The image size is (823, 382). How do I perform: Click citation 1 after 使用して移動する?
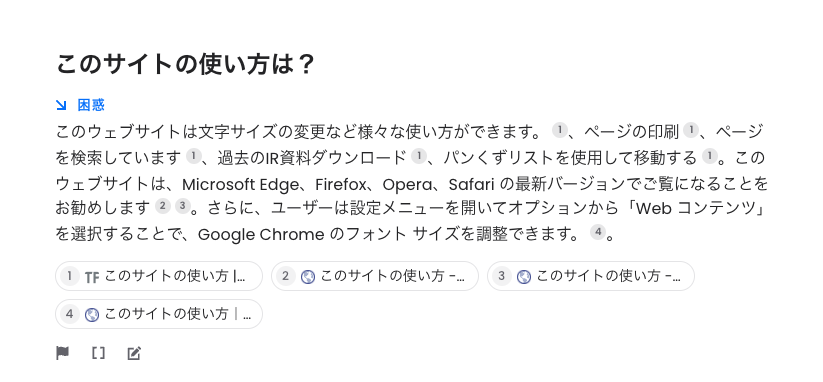[x=710, y=156]
